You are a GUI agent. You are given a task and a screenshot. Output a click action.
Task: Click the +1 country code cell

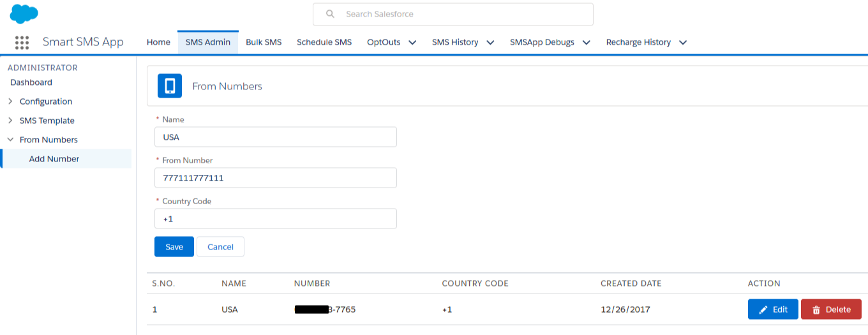point(447,309)
